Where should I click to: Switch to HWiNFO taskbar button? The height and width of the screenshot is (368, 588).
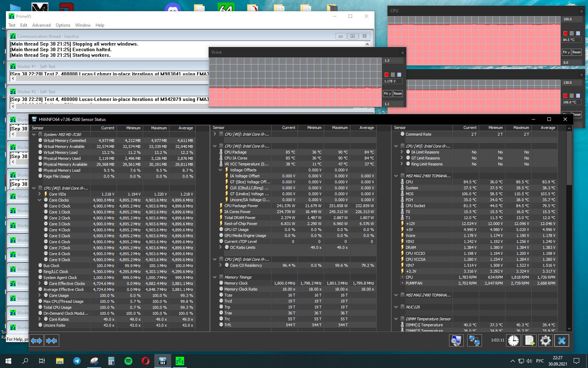click(x=163, y=361)
